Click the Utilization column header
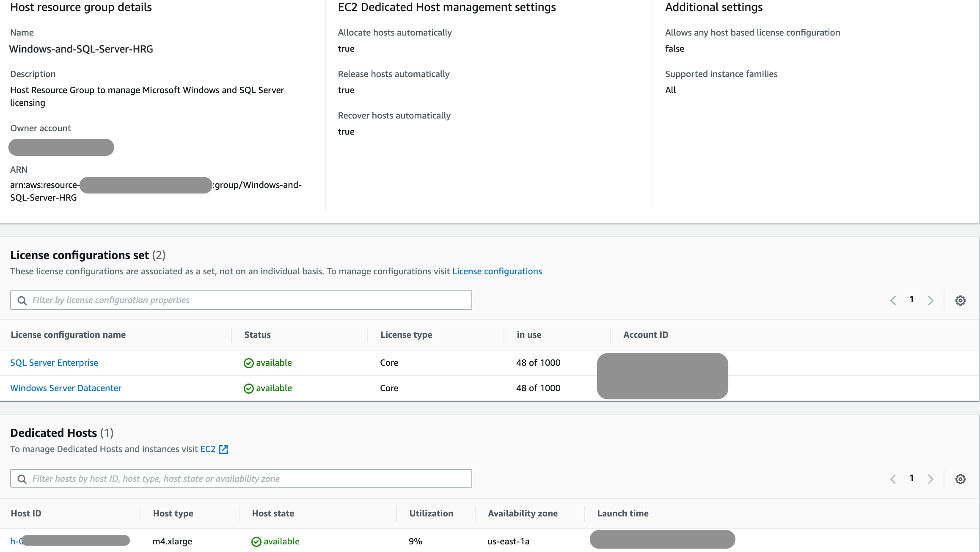Viewport: 980px width, 552px height. 431,513
